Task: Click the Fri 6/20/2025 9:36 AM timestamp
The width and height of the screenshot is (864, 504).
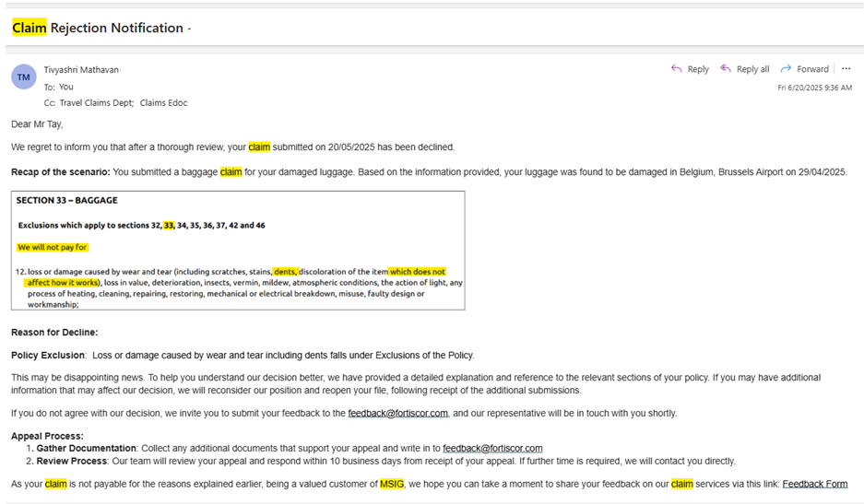Action: (x=814, y=88)
